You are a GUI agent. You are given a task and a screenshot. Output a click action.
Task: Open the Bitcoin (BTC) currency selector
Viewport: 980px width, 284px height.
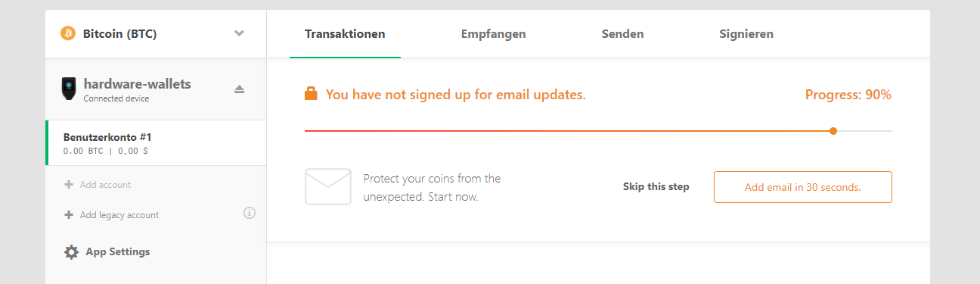[x=156, y=33]
